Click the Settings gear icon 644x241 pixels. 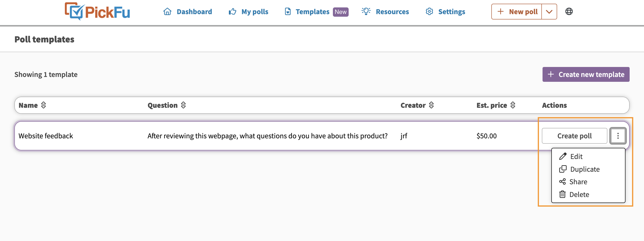pyautogui.click(x=429, y=12)
